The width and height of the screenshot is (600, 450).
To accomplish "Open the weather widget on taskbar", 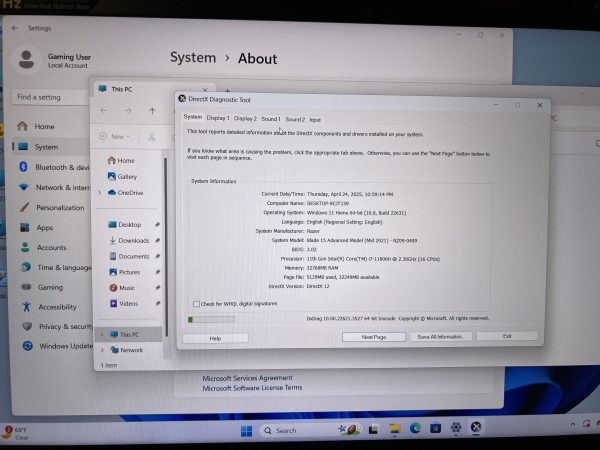I will tap(15, 433).
